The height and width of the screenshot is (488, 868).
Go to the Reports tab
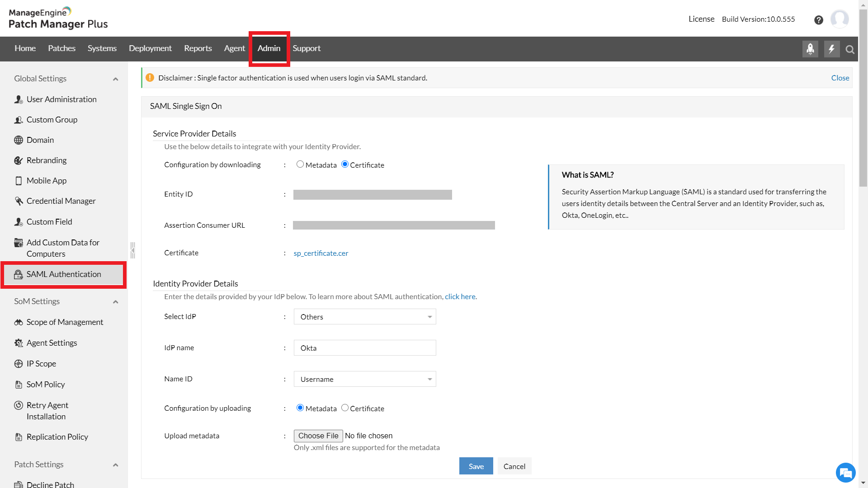click(198, 48)
